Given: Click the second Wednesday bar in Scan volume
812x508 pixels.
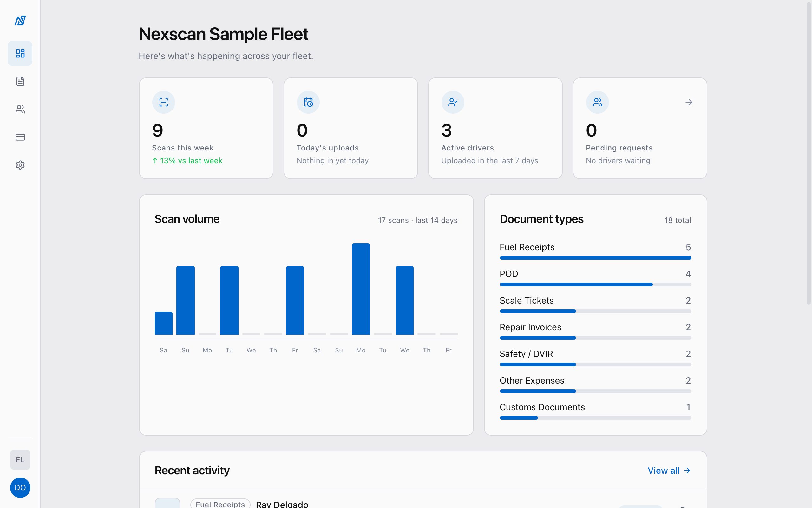Looking at the screenshot, I should [x=405, y=300].
